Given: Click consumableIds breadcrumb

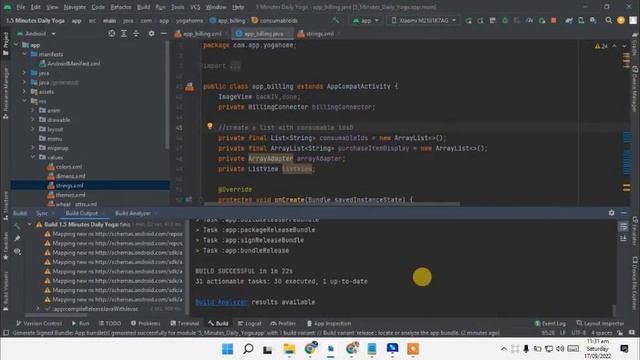Looking at the screenshot, I should pyautogui.click(x=275, y=20).
